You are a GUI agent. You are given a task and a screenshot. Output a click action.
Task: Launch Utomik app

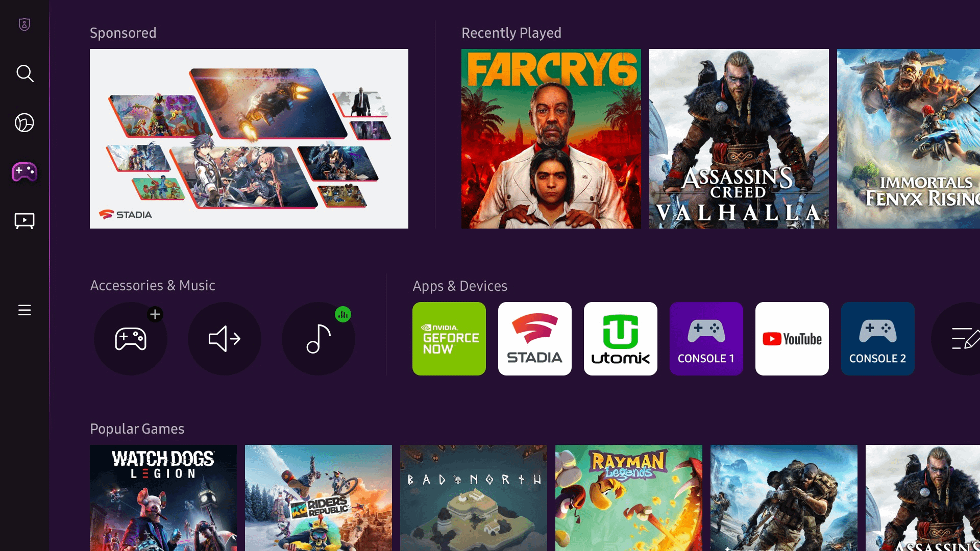621,338
